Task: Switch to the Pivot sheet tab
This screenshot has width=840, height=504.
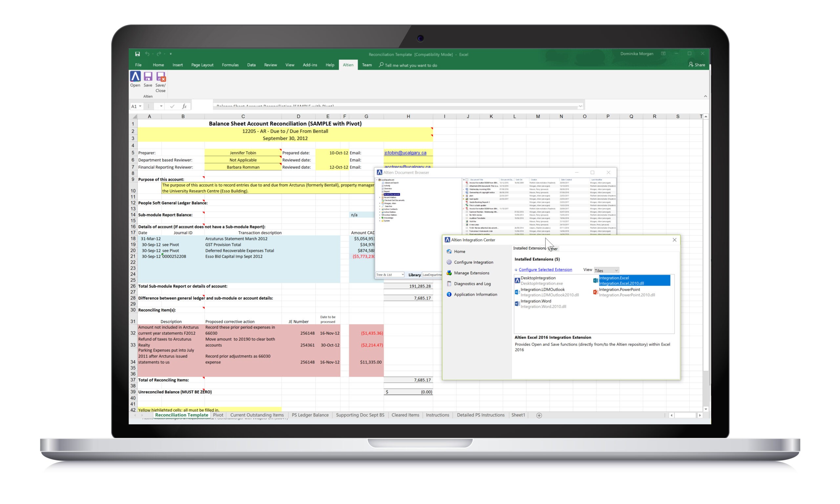Action: (218, 415)
